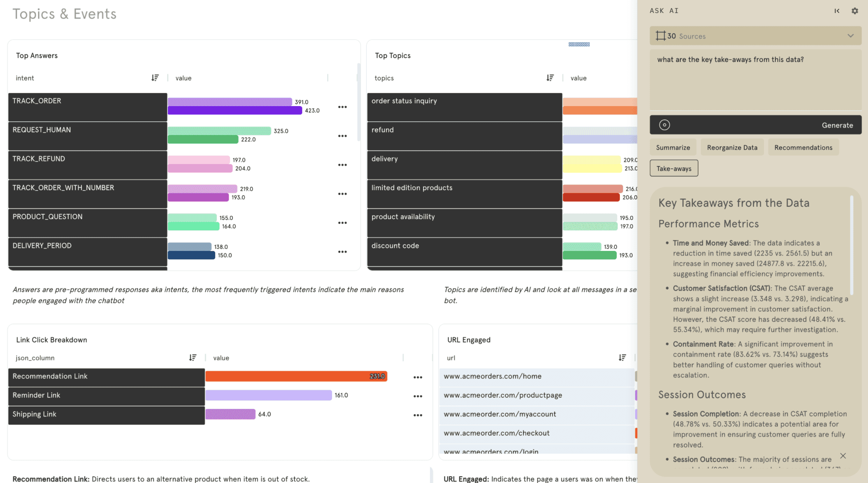This screenshot has height=483, width=868.
Task: Click the Reorganize Data suggestion
Action: pyautogui.click(x=732, y=148)
